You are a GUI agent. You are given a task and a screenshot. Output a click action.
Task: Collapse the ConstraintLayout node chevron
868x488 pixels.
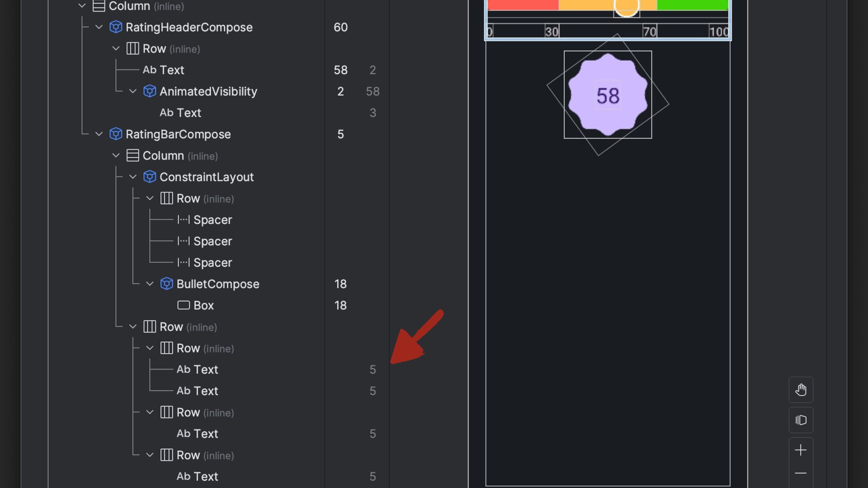133,177
